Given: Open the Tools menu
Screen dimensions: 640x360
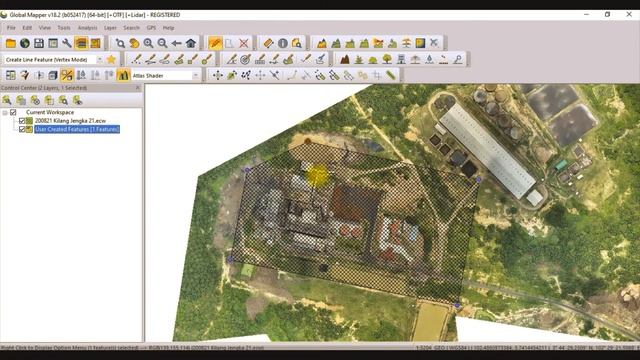Looking at the screenshot, I should point(64,28).
